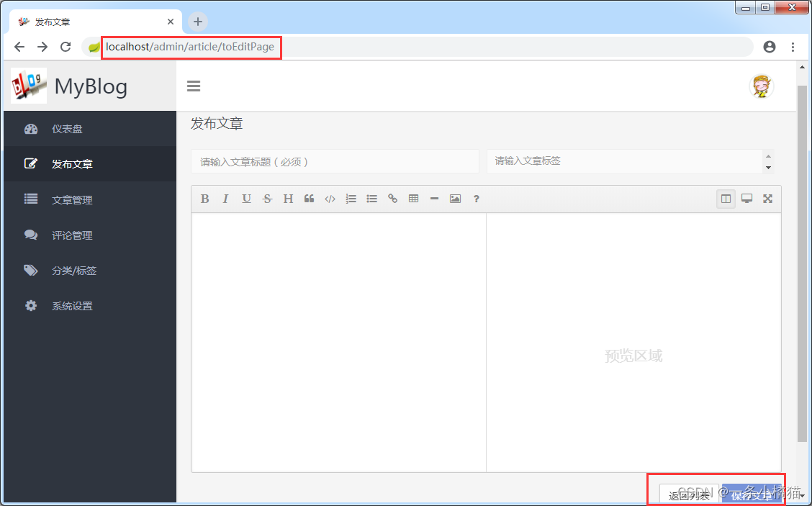This screenshot has width=812, height=506.
Task: Click inside the markdown editing area
Action: [338, 343]
